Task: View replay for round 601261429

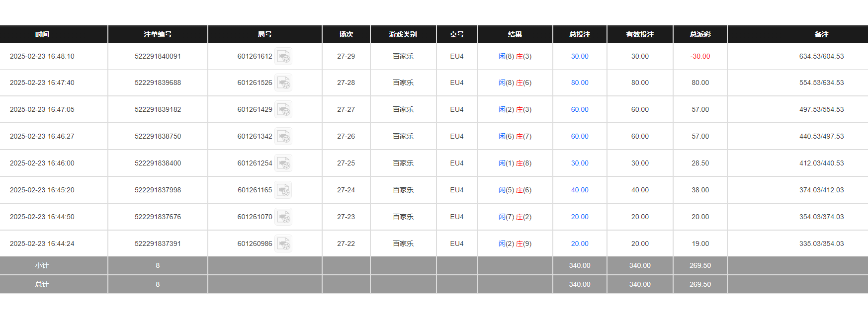Action: tap(283, 110)
